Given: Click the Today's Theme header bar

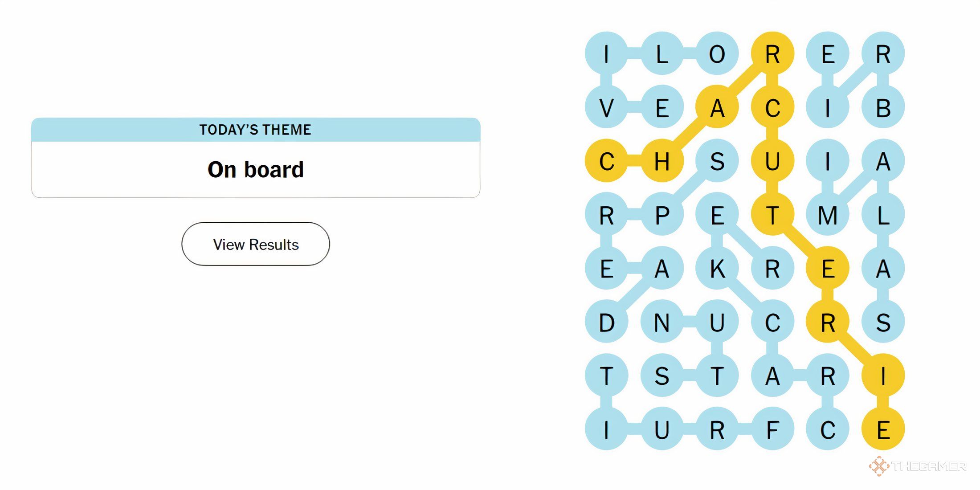Looking at the screenshot, I should [x=256, y=130].
